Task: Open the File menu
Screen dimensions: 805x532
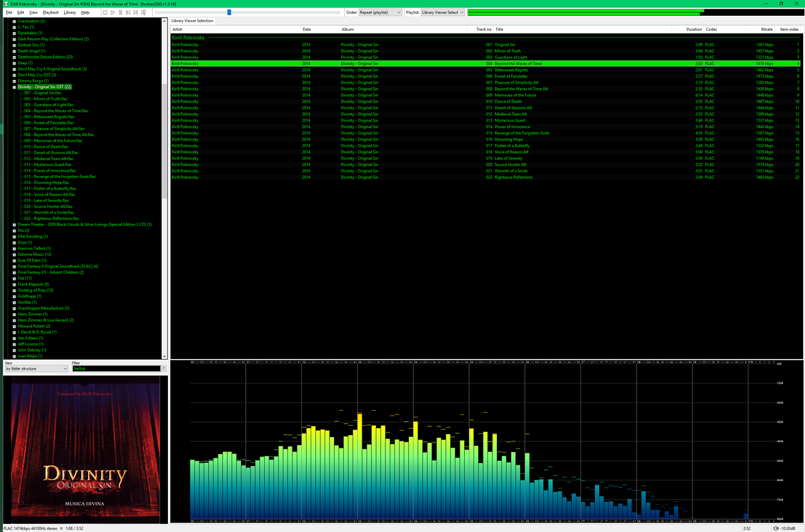Action: tap(9, 13)
